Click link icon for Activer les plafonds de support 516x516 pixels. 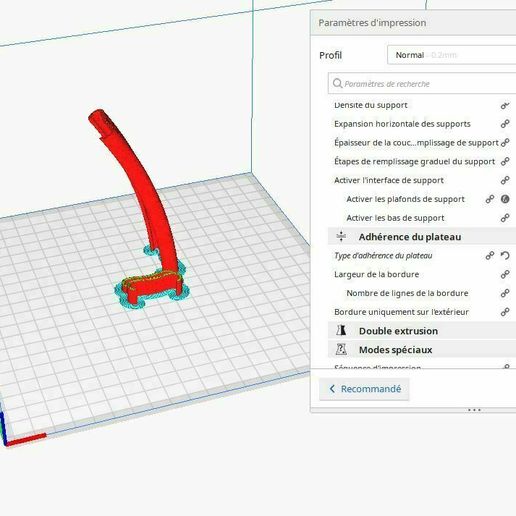click(490, 199)
